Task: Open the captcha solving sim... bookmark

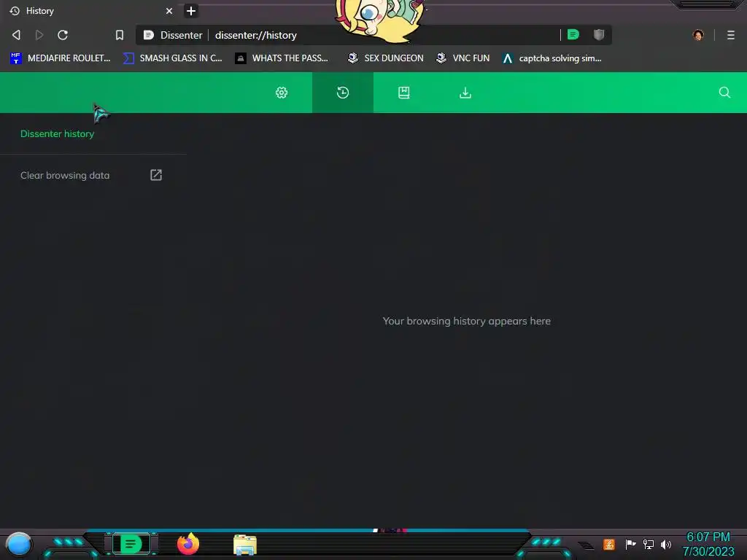Action: point(552,58)
